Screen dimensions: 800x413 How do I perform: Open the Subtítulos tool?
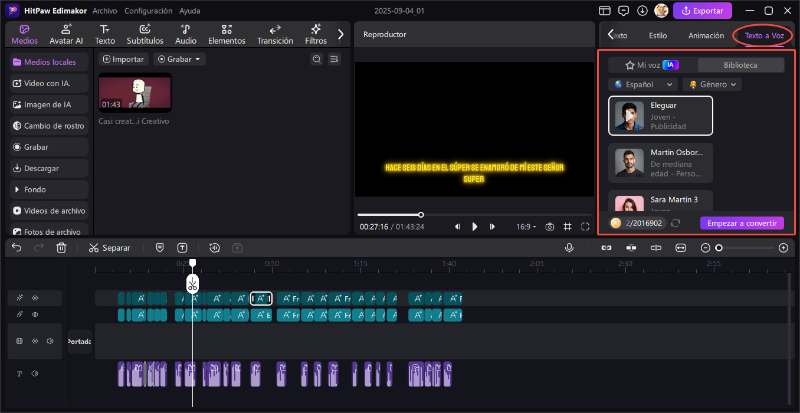coord(145,35)
